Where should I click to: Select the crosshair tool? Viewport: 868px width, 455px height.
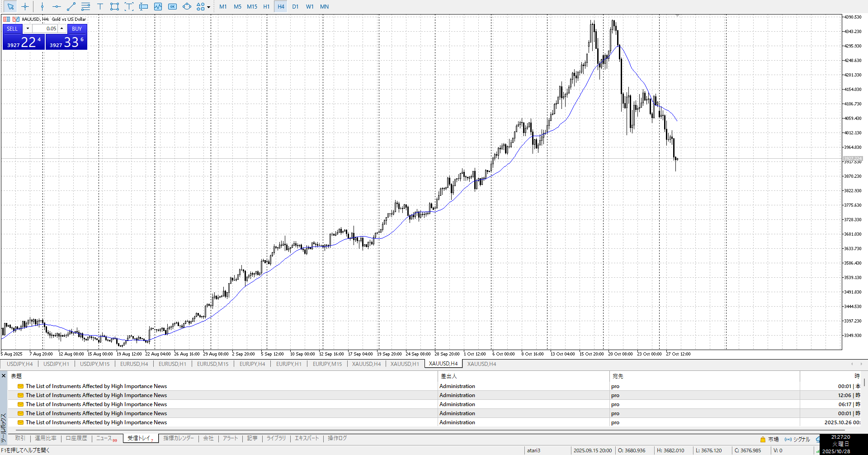[25, 7]
